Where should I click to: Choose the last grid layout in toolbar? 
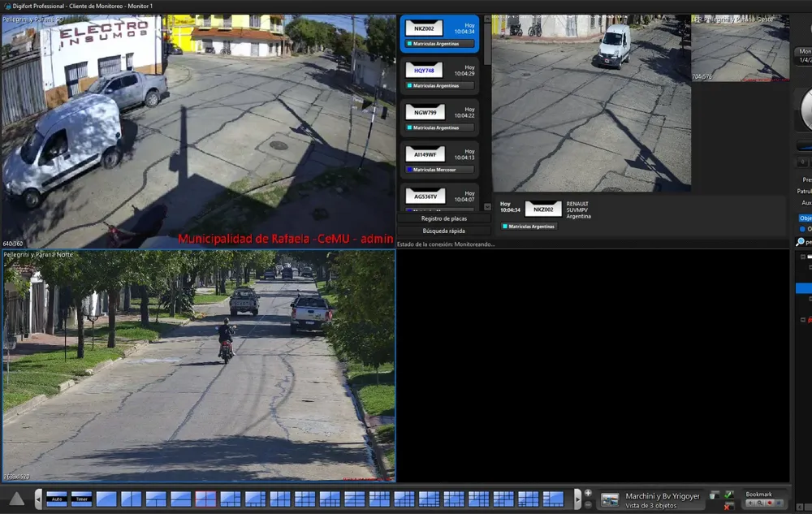553,499
